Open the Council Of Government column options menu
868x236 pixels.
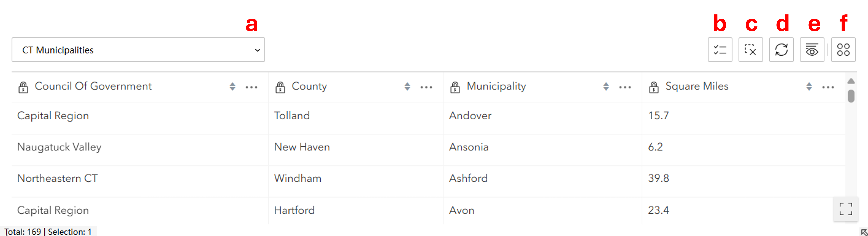[x=252, y=87]
